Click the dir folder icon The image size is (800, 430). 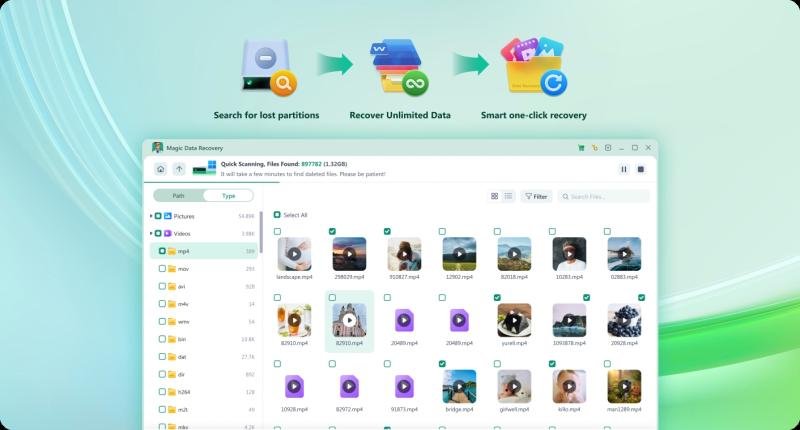171,374
